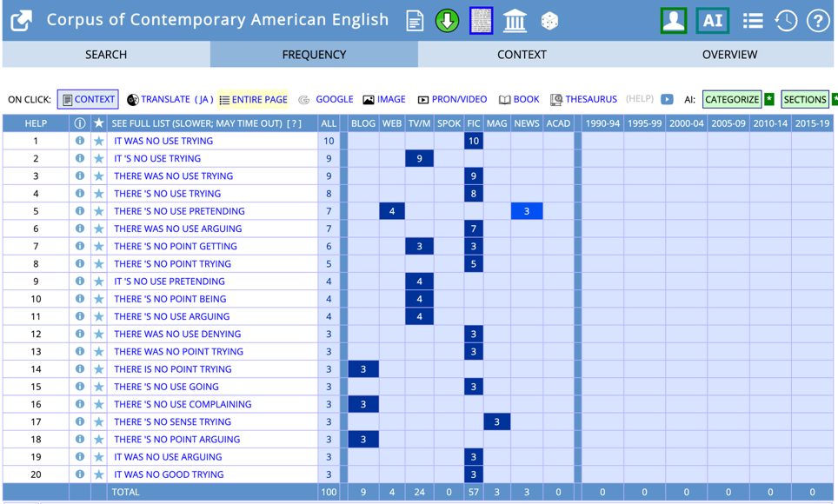Click info icon for THERE 'S NO POINT BEING
This screenshot has width=838, height=504.
tap(80, 299)
